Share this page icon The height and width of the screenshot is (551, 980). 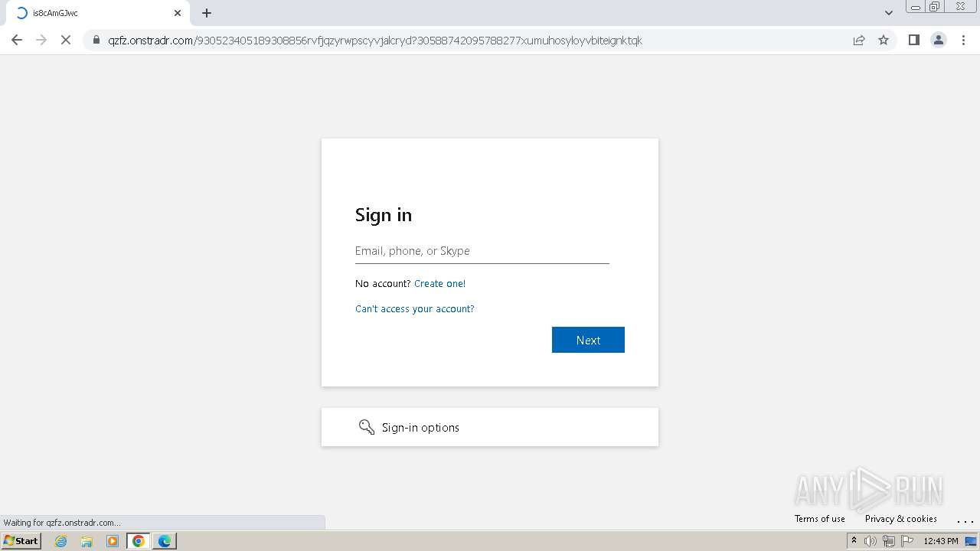tap(859, 40)
